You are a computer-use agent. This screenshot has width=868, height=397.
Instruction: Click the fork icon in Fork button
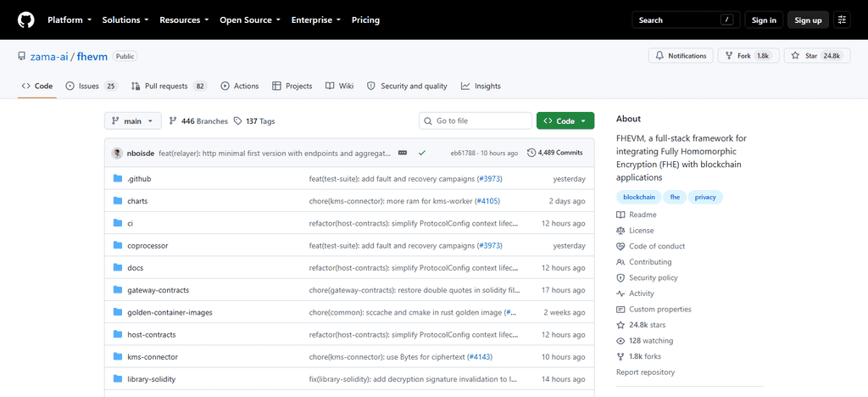(x=729, y=56)
